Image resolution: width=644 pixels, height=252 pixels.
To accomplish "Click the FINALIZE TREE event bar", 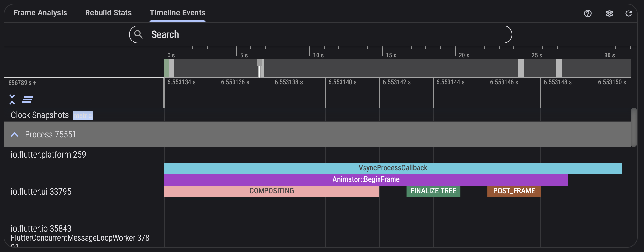I will [433, 191].
